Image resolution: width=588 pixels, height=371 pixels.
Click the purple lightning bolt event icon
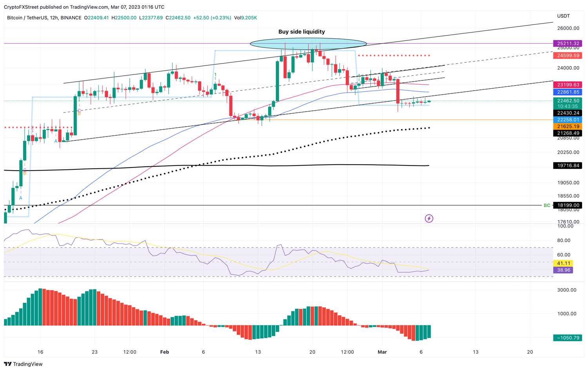pos(429,218)
